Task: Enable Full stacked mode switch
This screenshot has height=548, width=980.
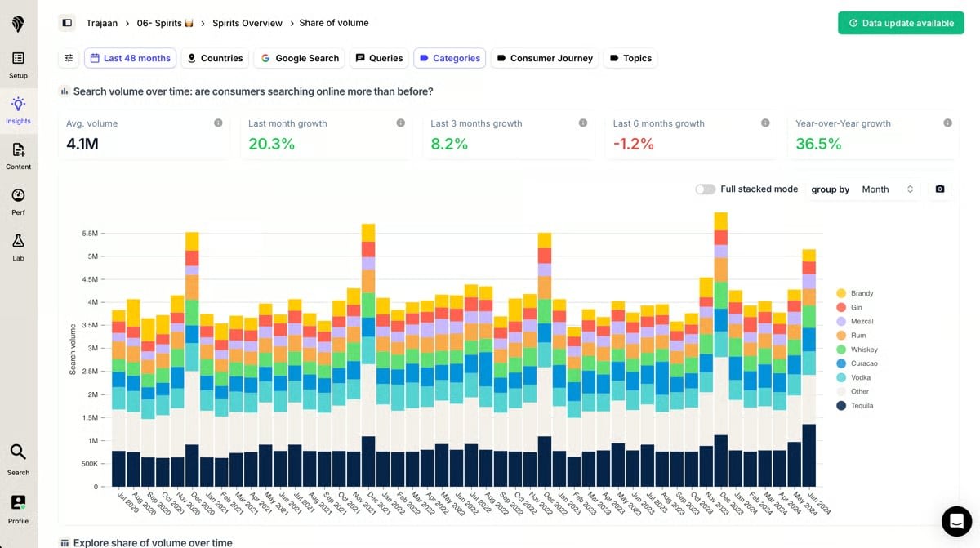Action: 705,189
